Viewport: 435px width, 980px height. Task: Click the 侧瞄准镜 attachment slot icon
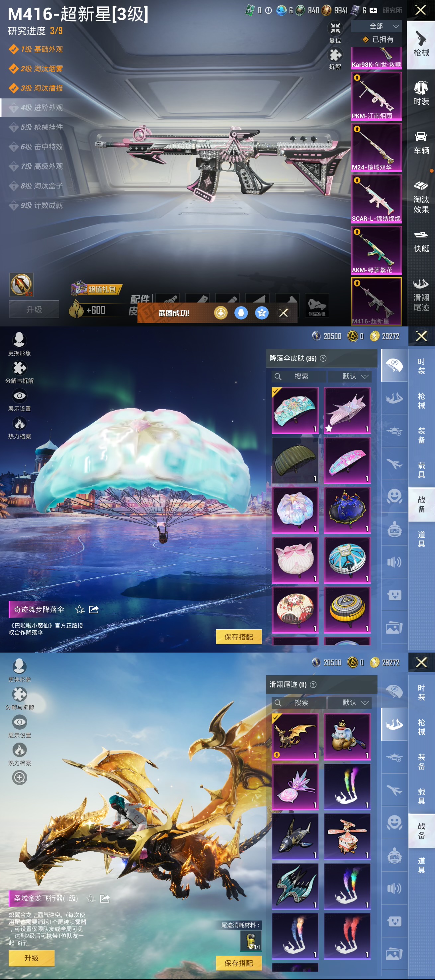[x=317, y=305]
